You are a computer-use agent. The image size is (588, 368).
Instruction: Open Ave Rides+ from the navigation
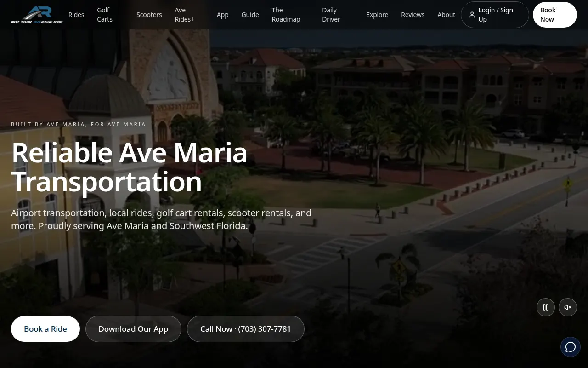[x=185, y=15]
